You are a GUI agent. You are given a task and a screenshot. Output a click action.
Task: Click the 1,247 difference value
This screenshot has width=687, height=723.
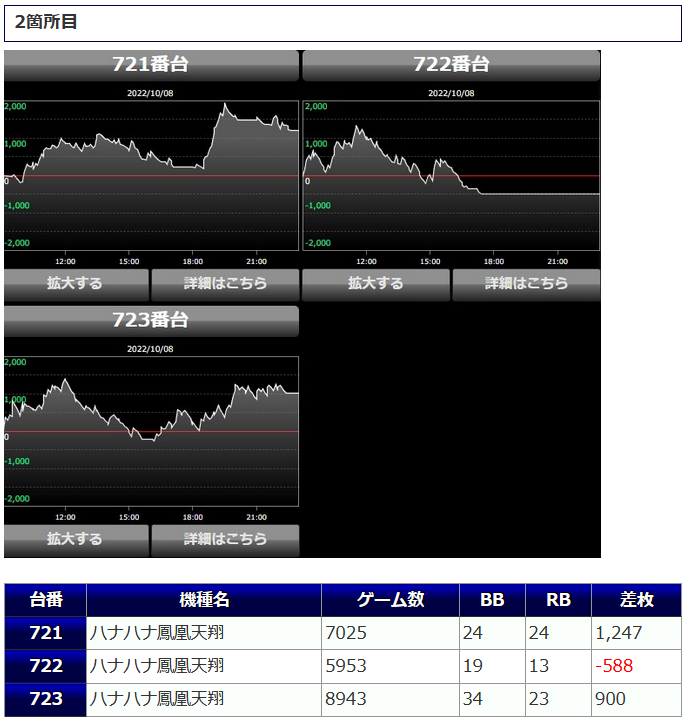618,633
